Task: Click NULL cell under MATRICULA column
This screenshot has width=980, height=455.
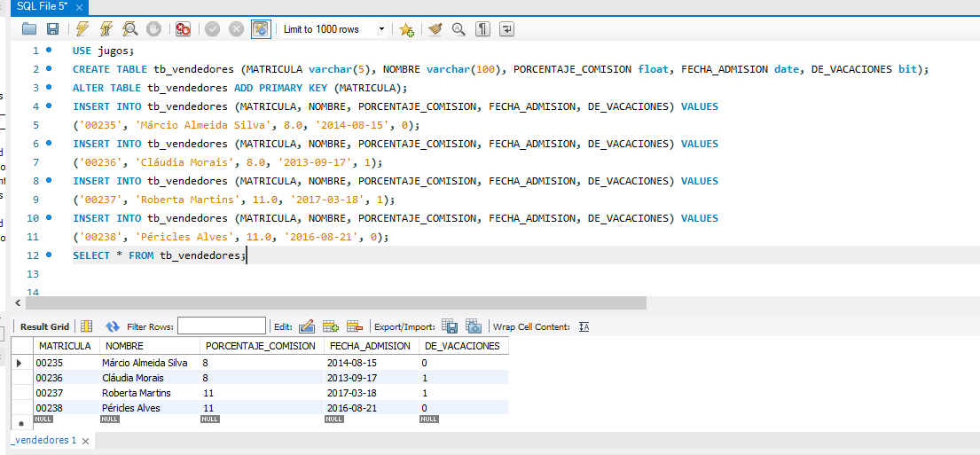Action: 43,420
